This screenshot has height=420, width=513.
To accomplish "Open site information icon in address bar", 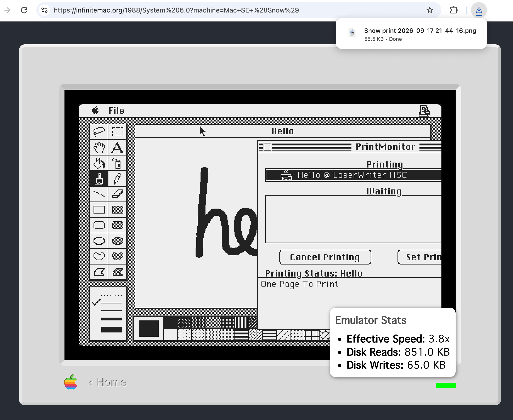I will click(44, 10).
